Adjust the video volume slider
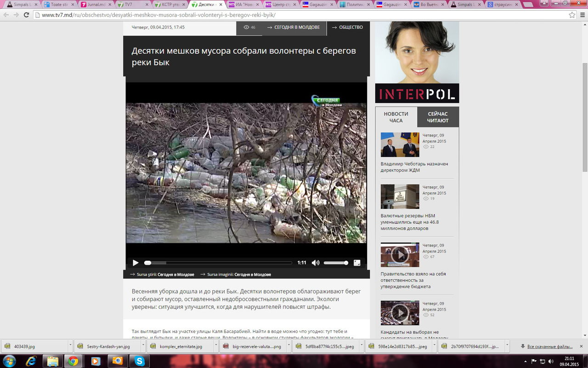 point(336,263)
